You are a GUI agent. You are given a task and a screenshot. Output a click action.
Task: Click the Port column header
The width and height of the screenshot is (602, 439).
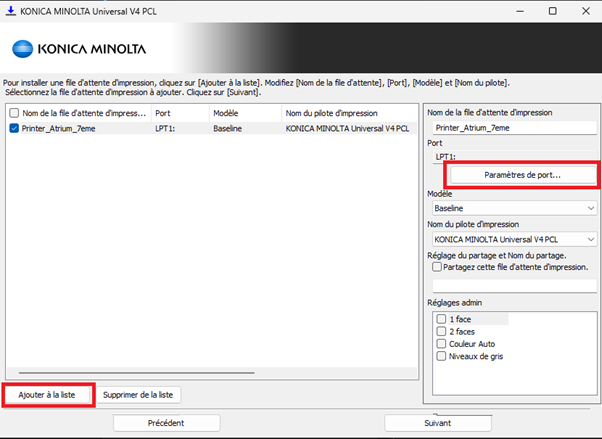tap(178, 113)
